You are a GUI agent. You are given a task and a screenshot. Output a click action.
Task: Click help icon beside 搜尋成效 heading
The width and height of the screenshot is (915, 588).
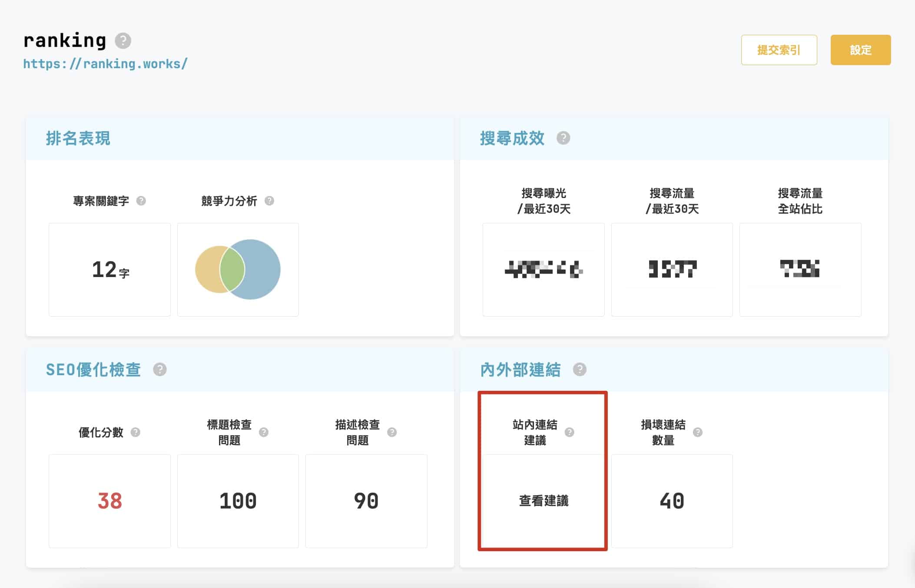563,138
